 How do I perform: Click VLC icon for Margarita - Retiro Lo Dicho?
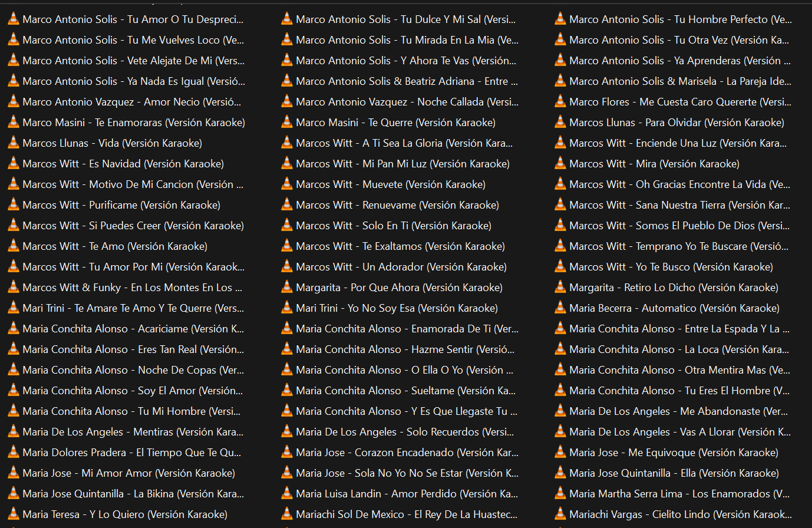coord(560,287)
